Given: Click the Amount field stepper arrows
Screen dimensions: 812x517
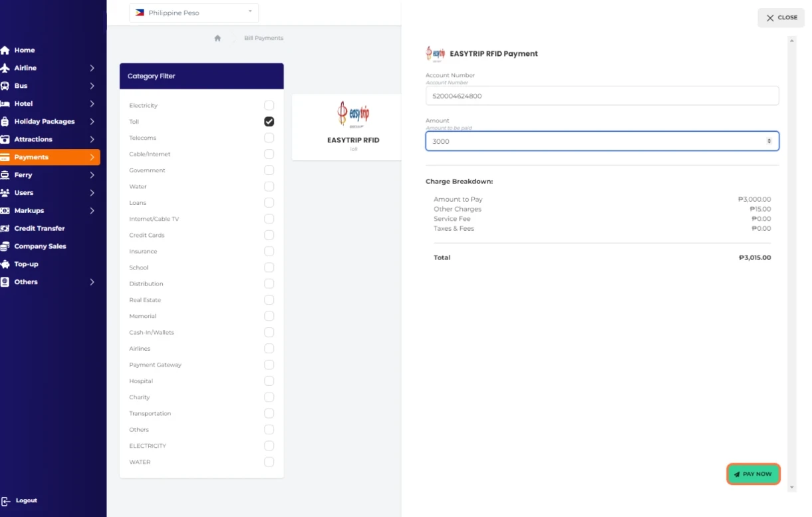Looking at the screenshot, I should pyautogui.click(x=769, y=141).
